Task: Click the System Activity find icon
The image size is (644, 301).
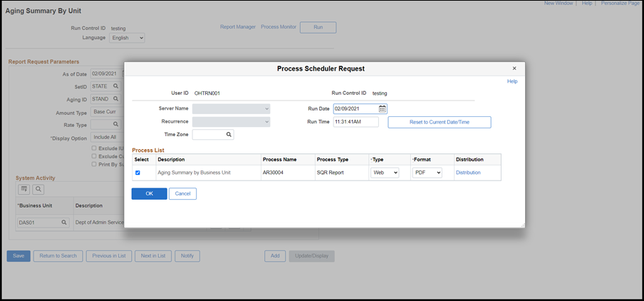Action: (x=38, y=189)
